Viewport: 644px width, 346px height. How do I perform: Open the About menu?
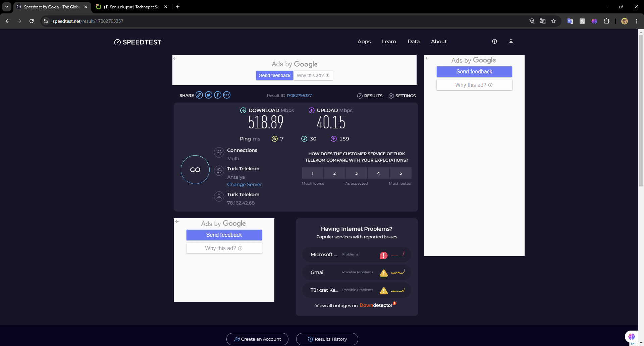[439, 42]
